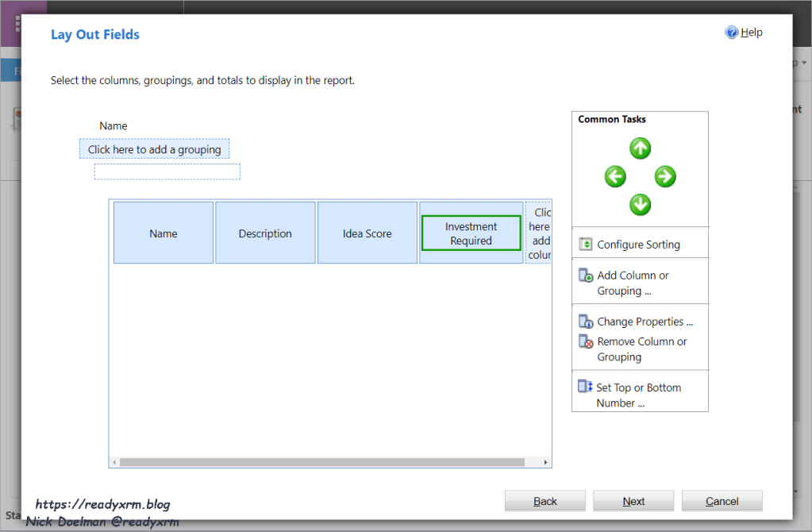812x532 pixels.
Task: Select the Name column header
Action: tap(164, 233)
